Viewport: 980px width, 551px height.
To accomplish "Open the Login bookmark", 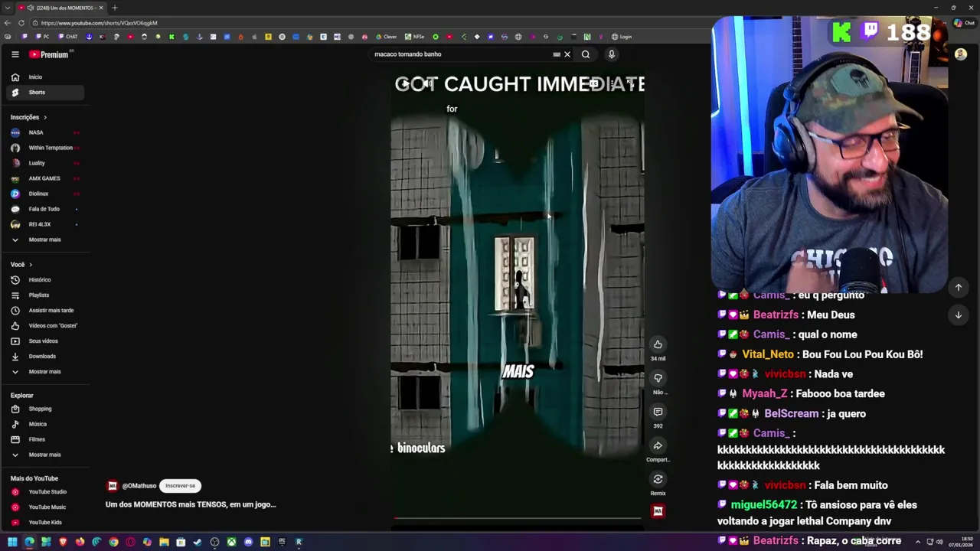I will pyautogui.click(x=622, y=37).
